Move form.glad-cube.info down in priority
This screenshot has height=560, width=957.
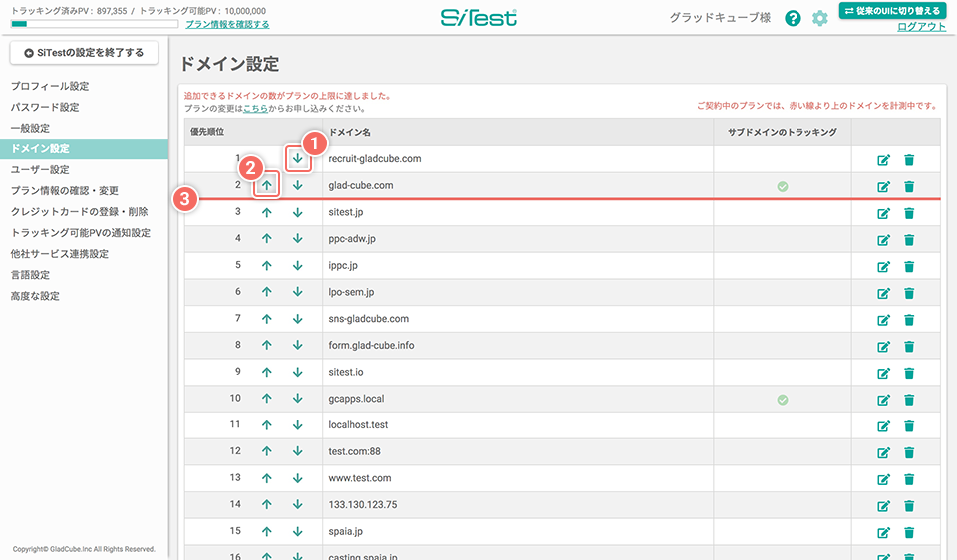pos(298,345)
